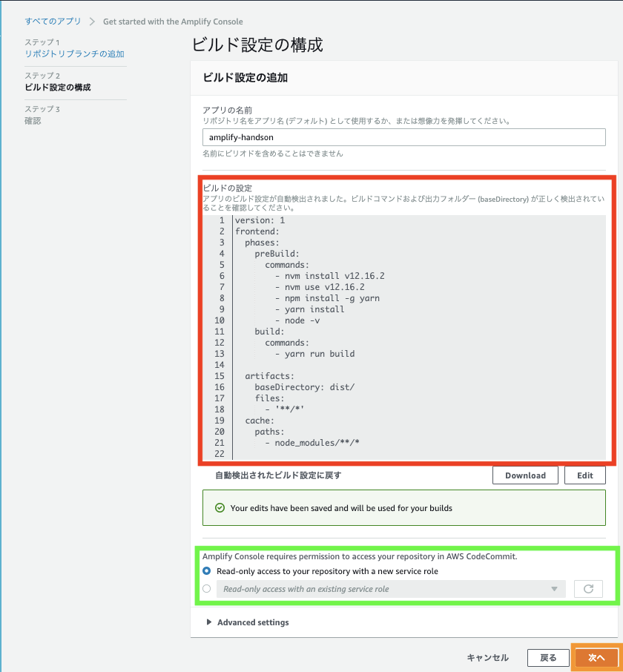This screenshot has height=672, width=623.
Task: Click code line 'baseDirectory: dist/'
Action: (305, 387)
